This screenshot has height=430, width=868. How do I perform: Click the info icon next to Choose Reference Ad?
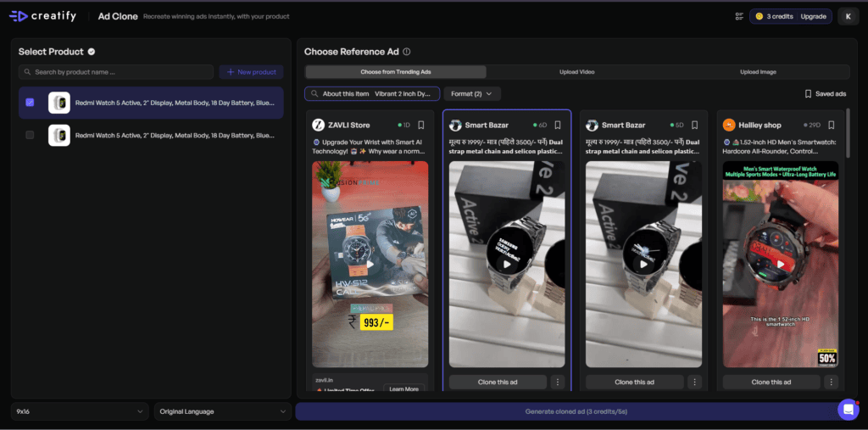click(407, 52)
